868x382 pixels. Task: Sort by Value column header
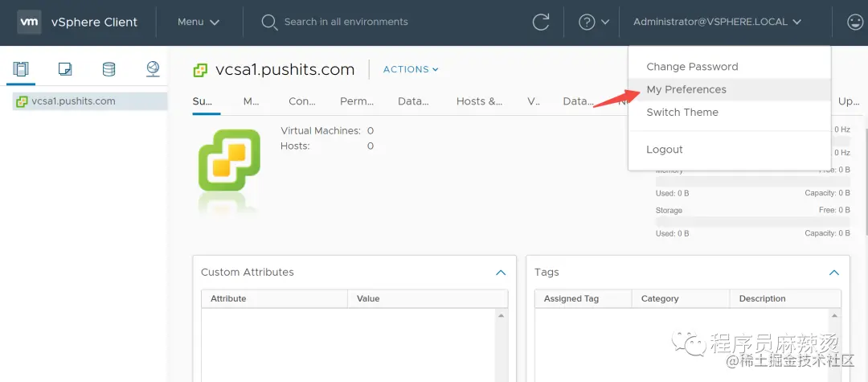428,298
